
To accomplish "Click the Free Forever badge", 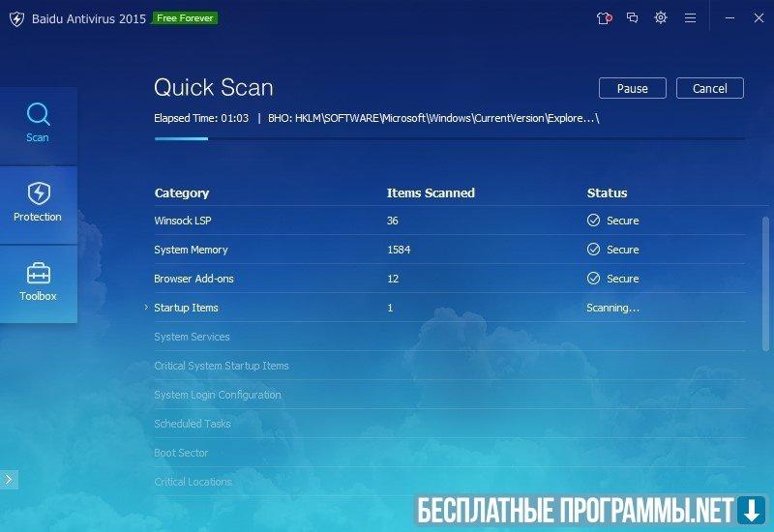I will tap(185, 18).
